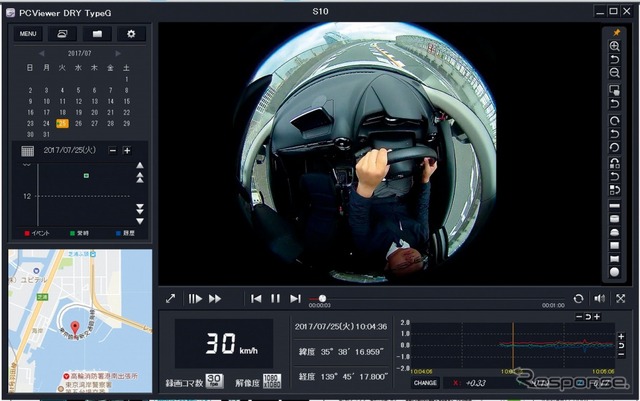Go to next month in calendar
Screen dimensions: 640x401
[117, 53]
